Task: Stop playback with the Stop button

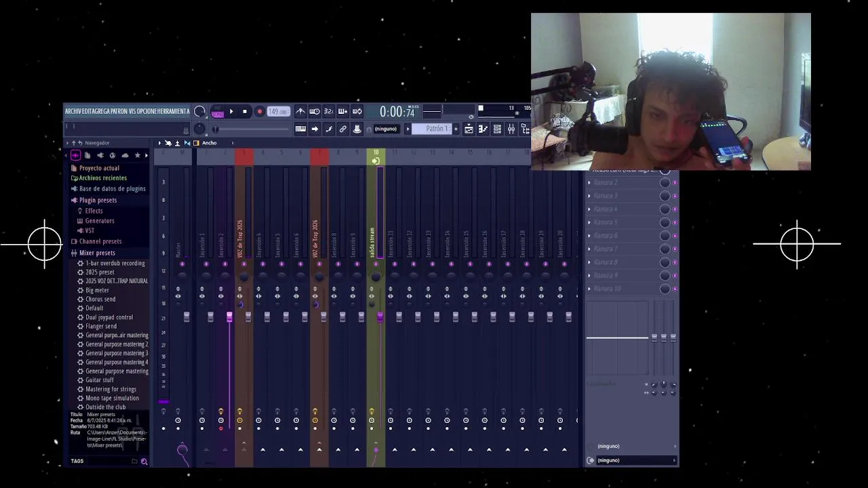Action: [245, 112]
